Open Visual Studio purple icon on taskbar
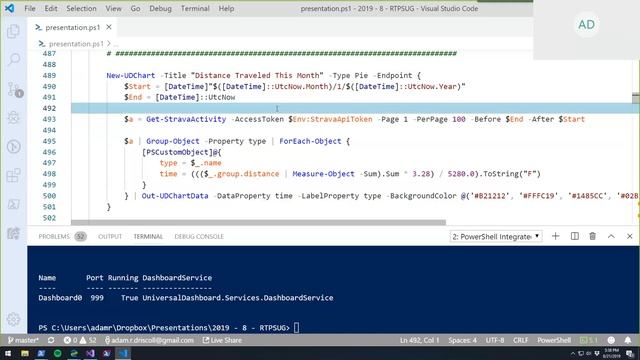The image size is (640, 360). [90, 353]
